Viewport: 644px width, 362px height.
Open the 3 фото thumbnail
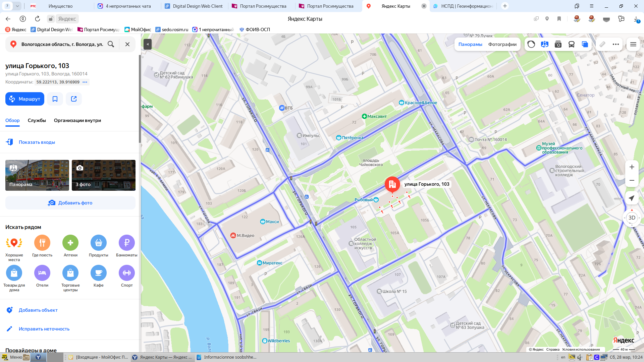pyautogui.click(x=104, y=175)
